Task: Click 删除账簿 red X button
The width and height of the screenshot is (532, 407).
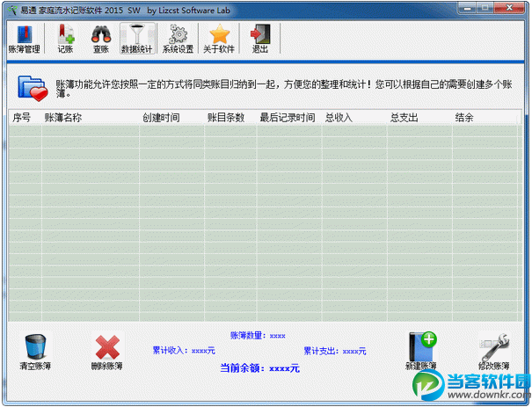Action: (x=107, y=352)
